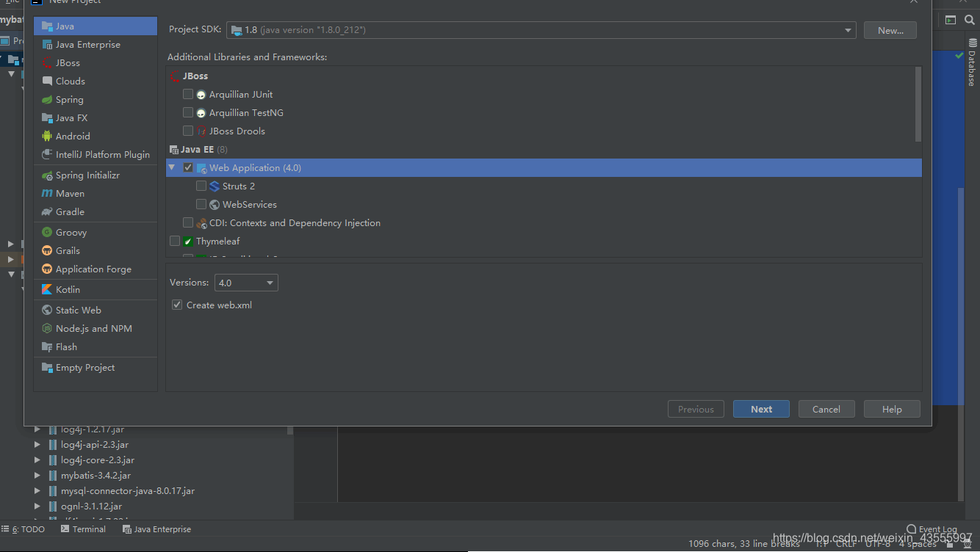Check the WebServices checkbox
The width and height of the screenshot is (980, 552).
coord(201,204)
